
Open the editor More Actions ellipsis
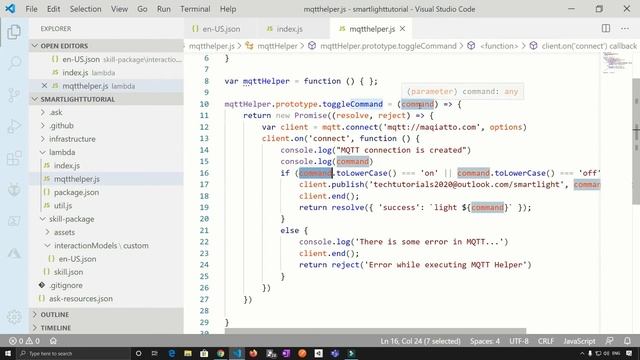(x=624, y=28)
